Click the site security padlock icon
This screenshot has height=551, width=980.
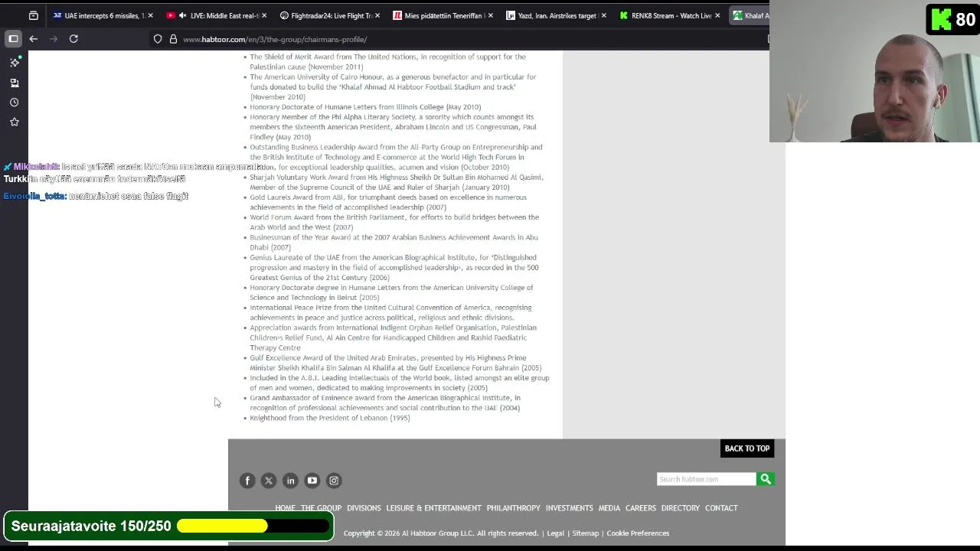tap(173, 39)
